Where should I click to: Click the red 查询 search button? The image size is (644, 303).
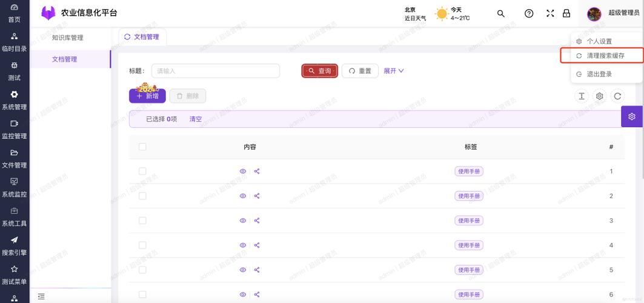tap(319, 71)
